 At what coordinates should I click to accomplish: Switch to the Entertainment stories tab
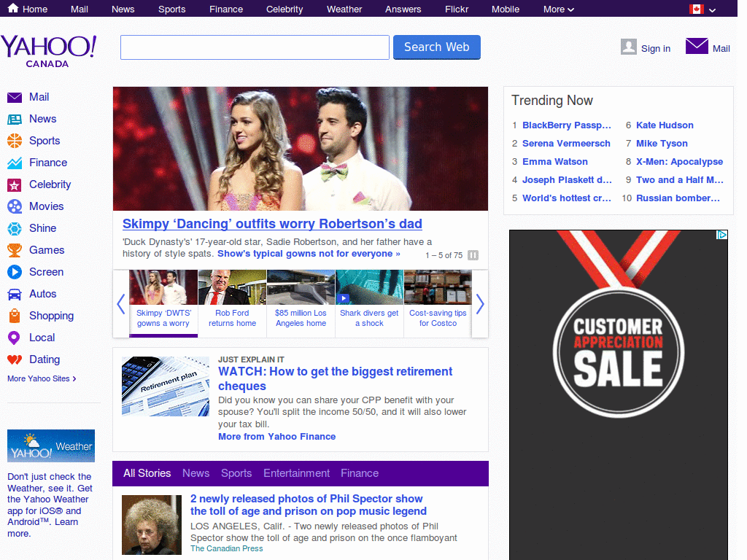296,473
